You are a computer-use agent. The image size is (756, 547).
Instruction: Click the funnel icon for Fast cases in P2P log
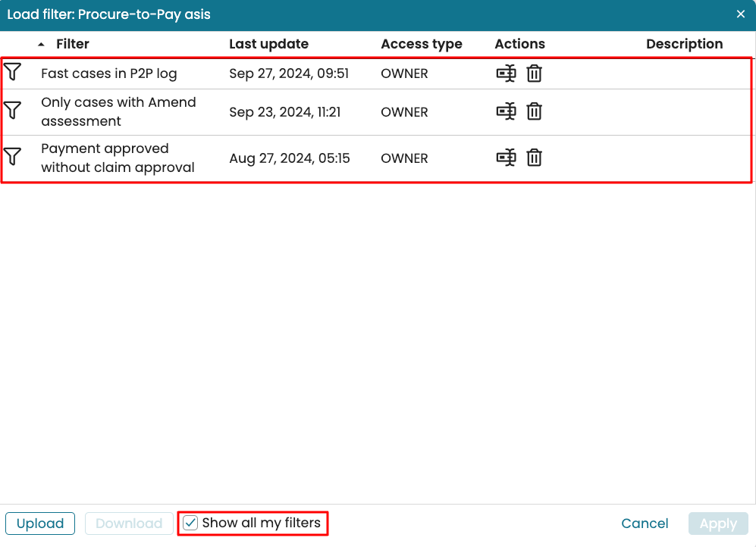click(12, 73)
